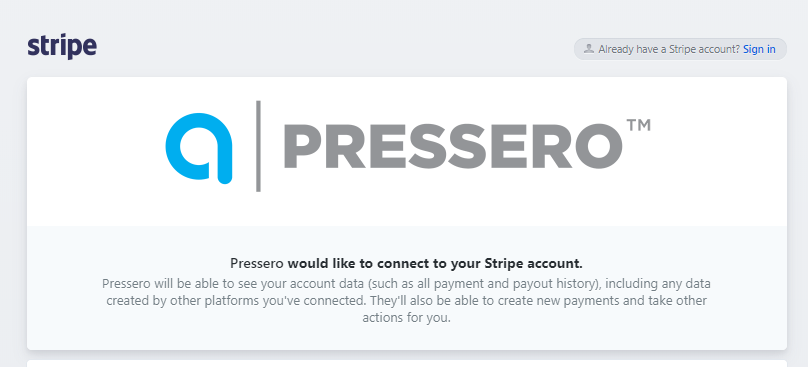Click the 'actions for you.' last line
This screenshot has width=808, height=367.
[407, 318]
